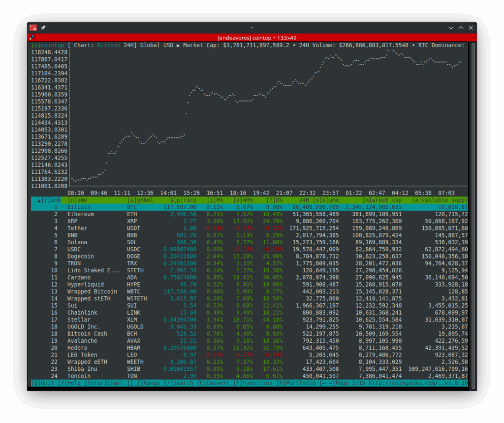Select the 'Lido Staked E...' row
The height and width of the screenshot is (423, 504).
point(250,271)
